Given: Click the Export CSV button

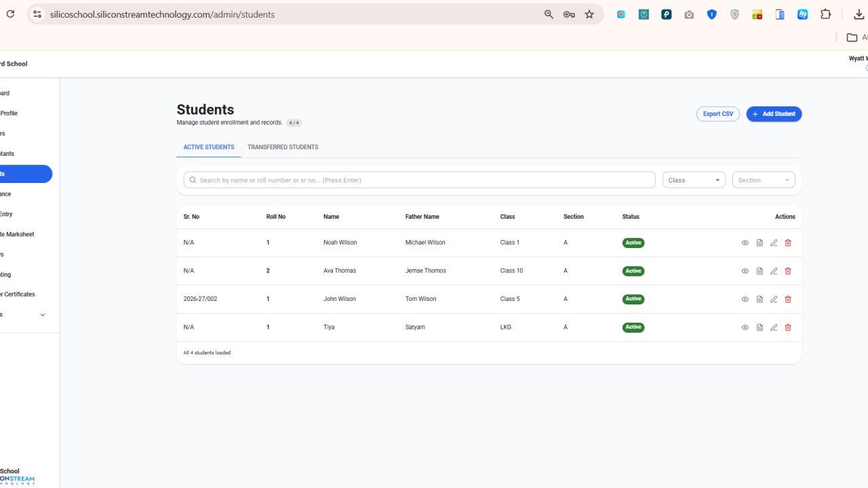Looking at the screenshot, I should tap(718, 114).
